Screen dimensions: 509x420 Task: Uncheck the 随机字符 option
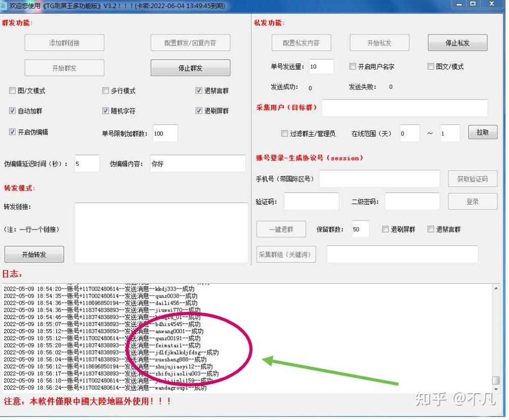coord(106,110)
